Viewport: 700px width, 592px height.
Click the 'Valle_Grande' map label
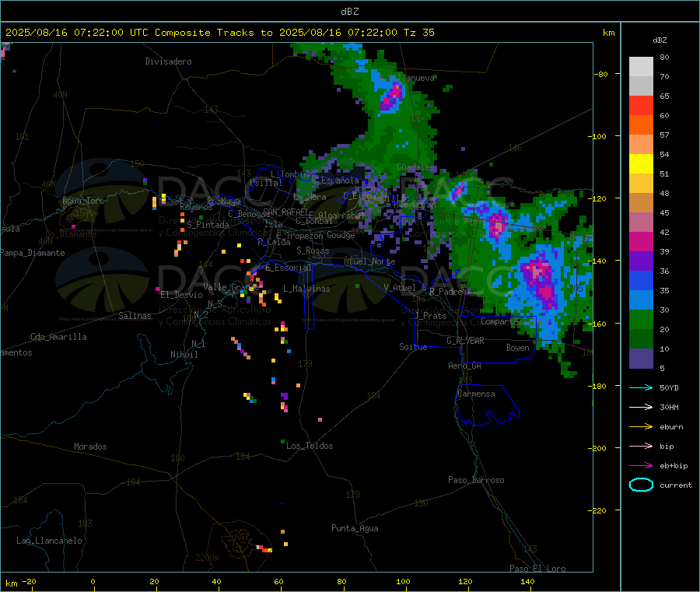(231, 287)
